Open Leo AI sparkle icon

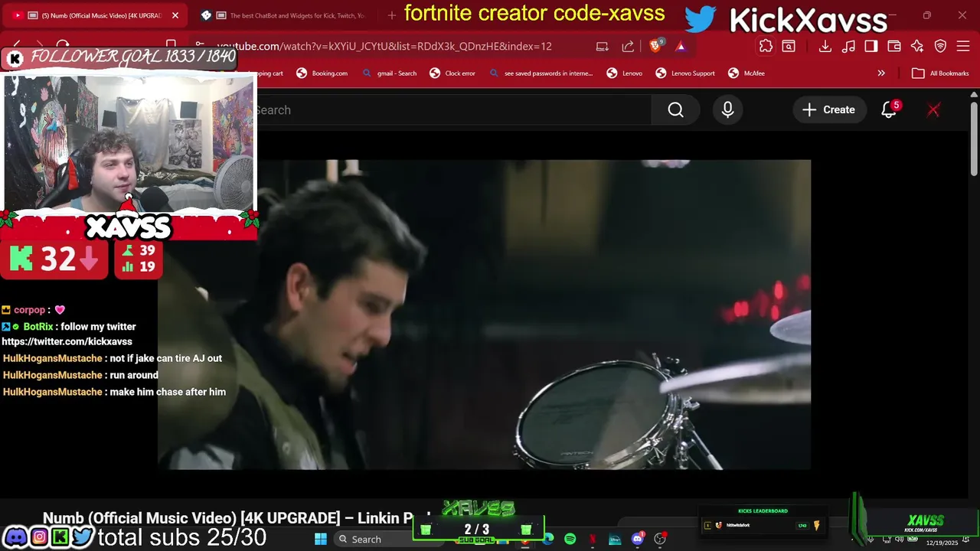[917, 46]
